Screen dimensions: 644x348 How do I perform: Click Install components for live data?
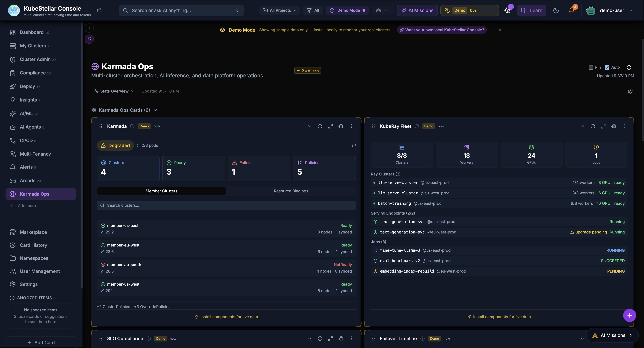[x=226, y=317]
